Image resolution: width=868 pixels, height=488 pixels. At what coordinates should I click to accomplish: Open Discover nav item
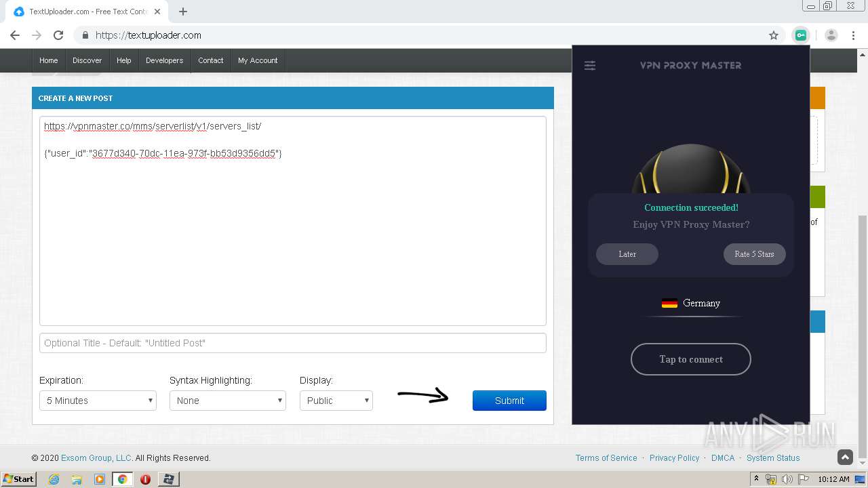87,60
